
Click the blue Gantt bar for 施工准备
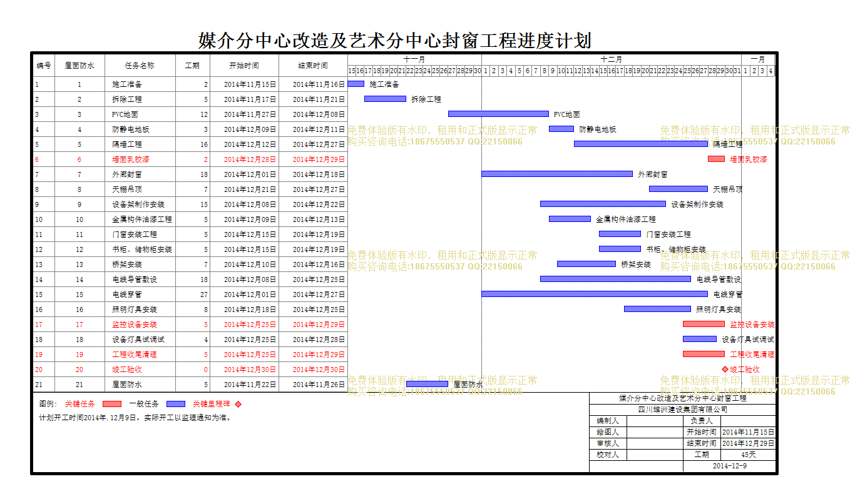[356, 84]
